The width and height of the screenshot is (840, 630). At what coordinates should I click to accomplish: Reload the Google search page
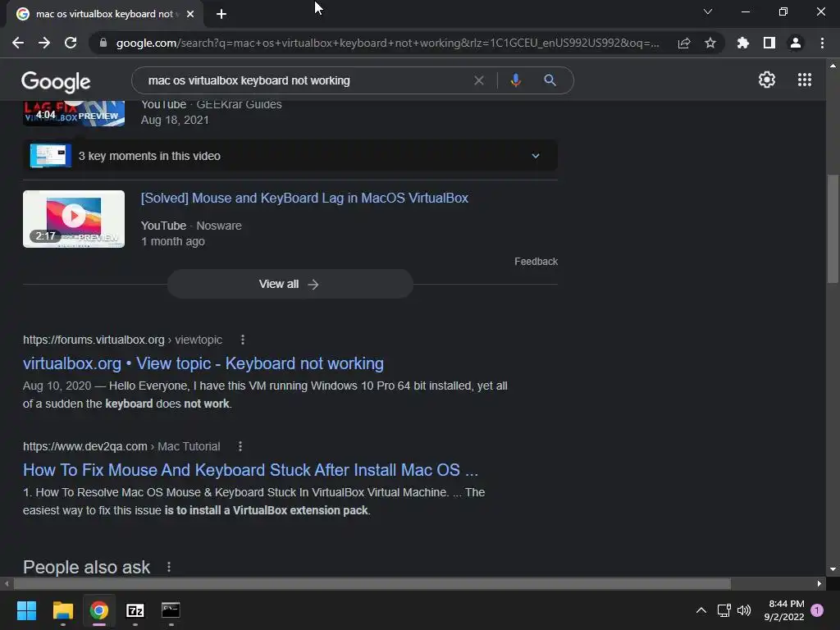71,43
